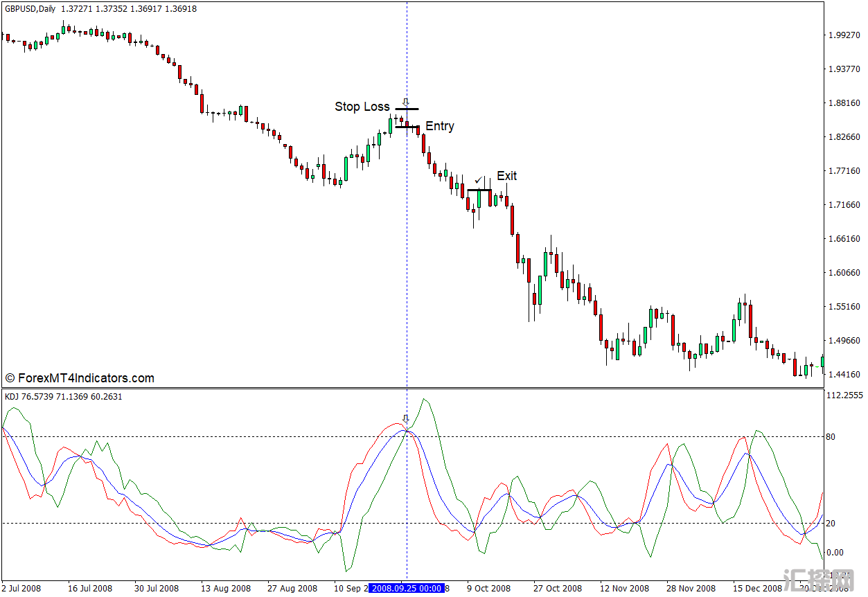Viewport: 868px width, 597px height.
Task: Click the watermark logo in bottom-right corner
Action: pyautogui.click(x=817, y=580)
